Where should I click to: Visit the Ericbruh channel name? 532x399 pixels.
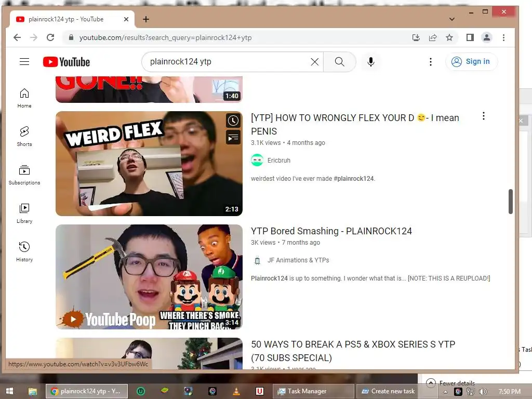click(x=279, y=161)
